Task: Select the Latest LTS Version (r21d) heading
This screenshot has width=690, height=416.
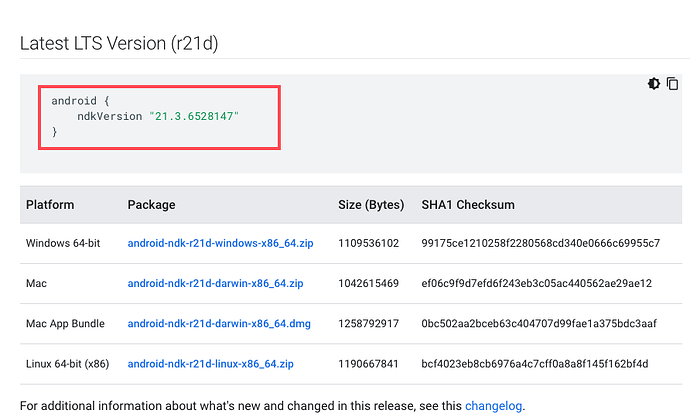Action: 119,43
